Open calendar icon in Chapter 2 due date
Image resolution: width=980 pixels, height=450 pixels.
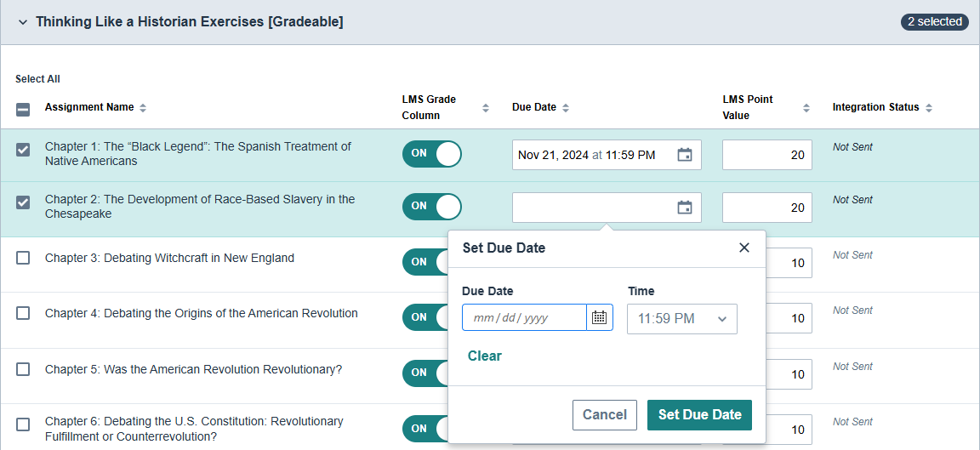click(x=684, y=207)
